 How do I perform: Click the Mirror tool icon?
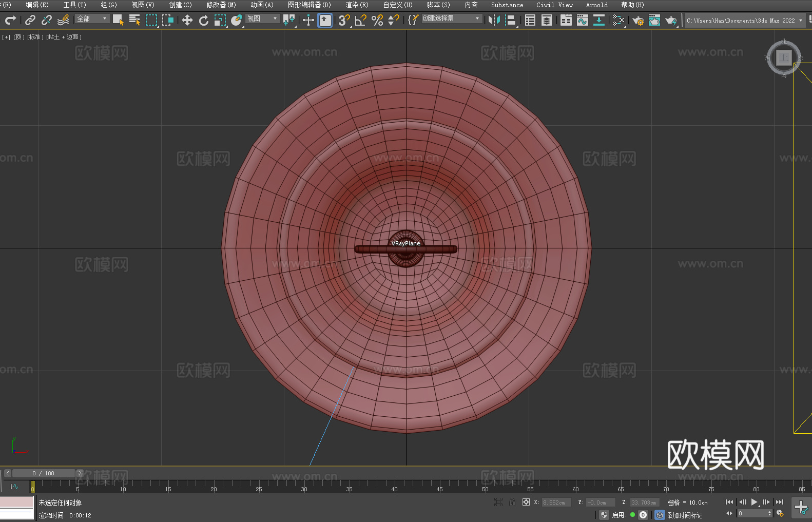pos(494,20)
